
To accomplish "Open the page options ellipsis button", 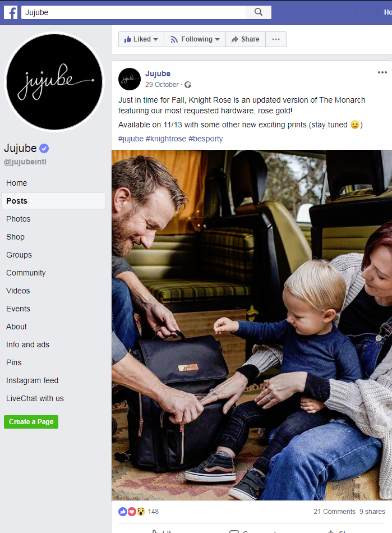I will [x=276, y=39].
